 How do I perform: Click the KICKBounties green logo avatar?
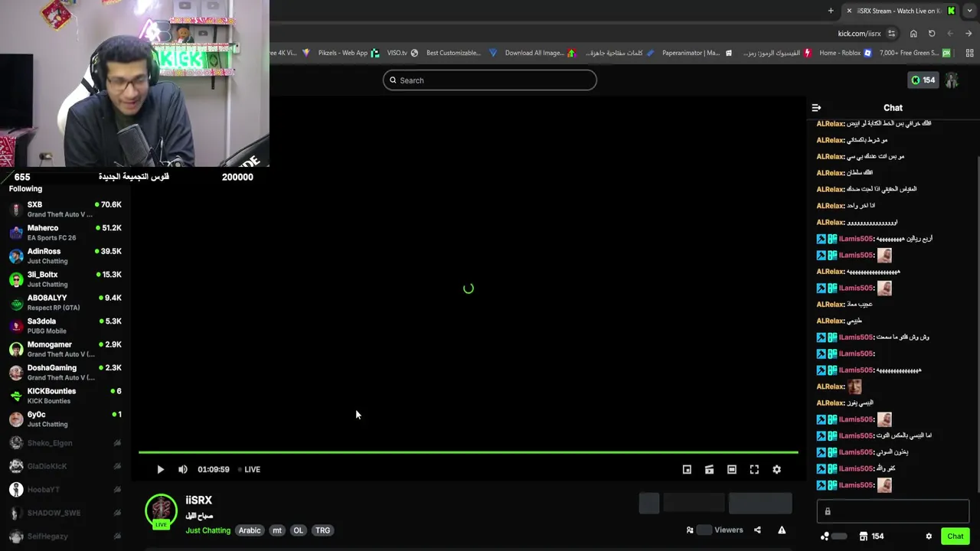click(16, 396)
